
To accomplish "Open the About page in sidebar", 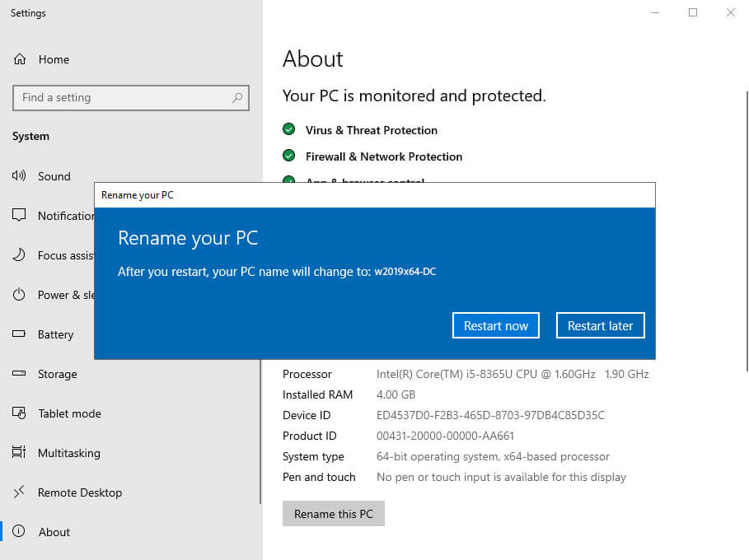I will [x=54, y=532].
